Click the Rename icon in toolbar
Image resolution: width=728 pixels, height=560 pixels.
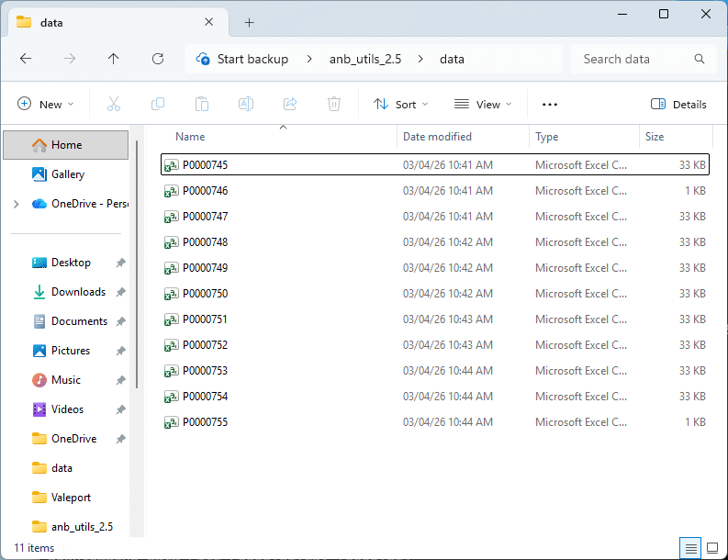[246, 104]
